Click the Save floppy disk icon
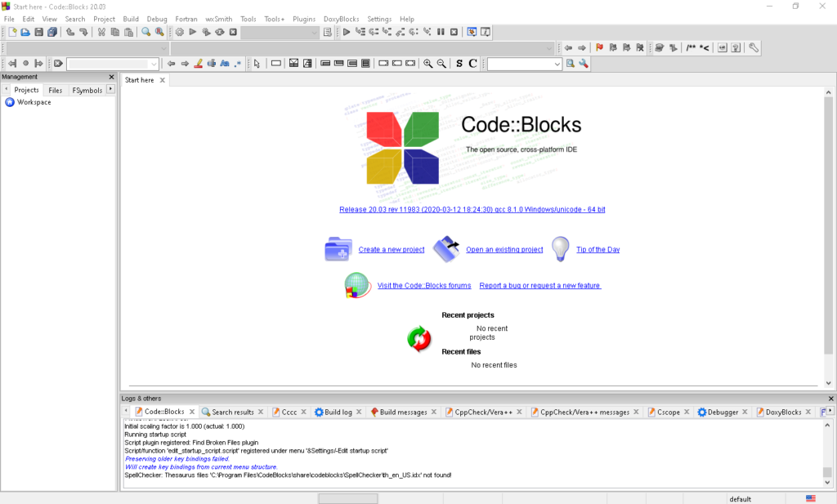The width and height of the screenshot is (837, 504). tap(38, 32)
